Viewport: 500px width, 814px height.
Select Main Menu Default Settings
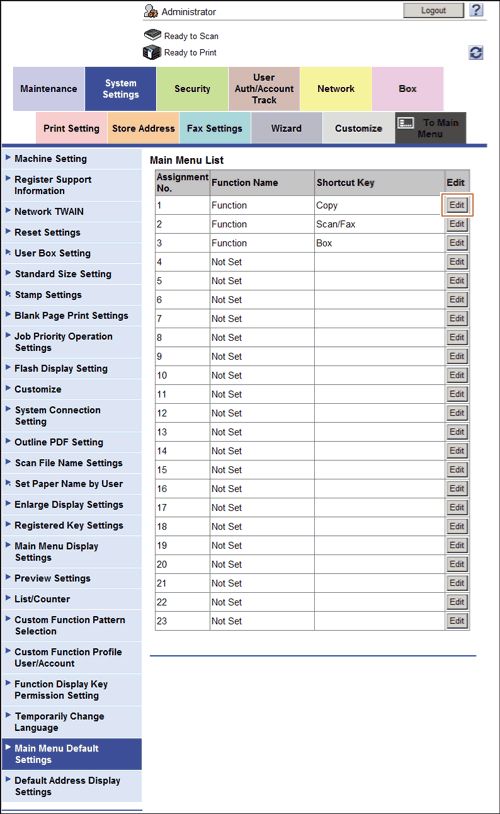click(x=71, y=754)
